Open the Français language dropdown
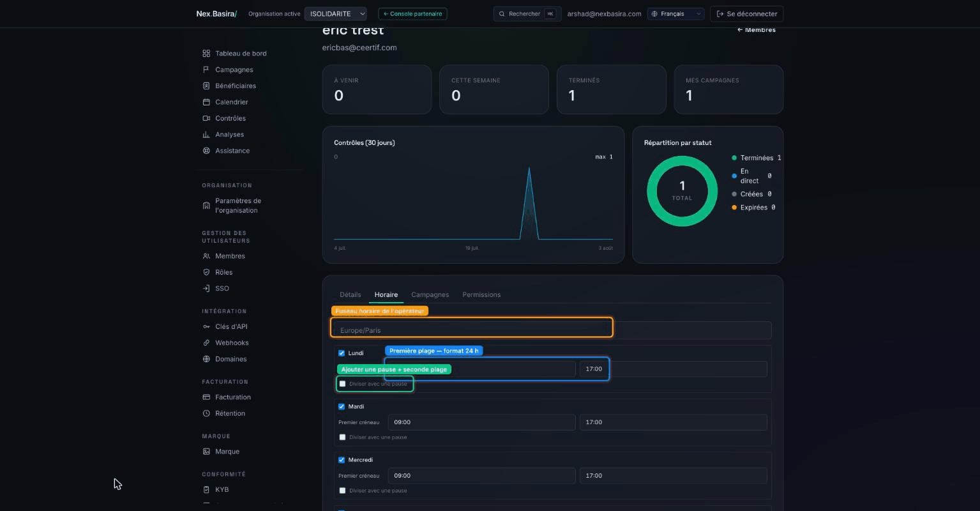980x511 pixels. 675,14
